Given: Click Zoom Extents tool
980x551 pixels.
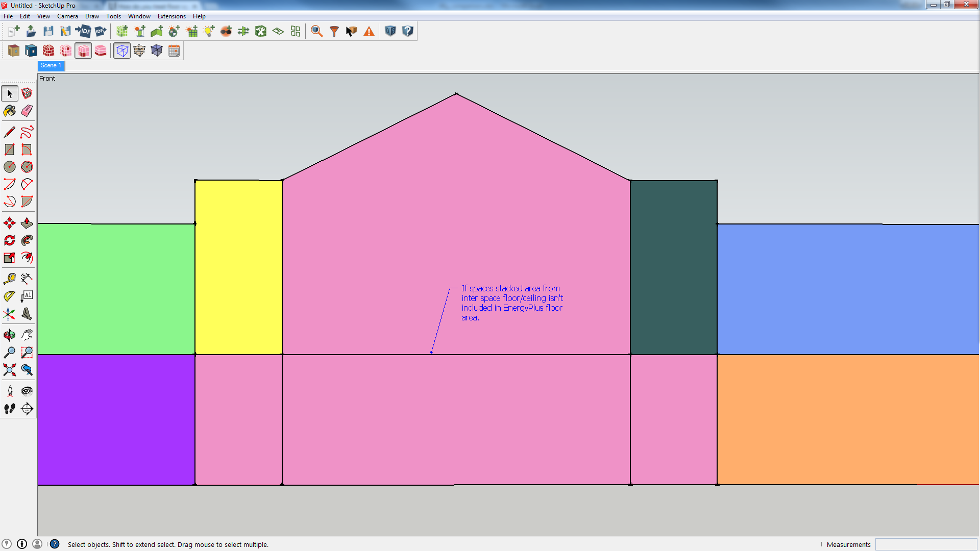Looking at the screenshot, I should (10, 370).
